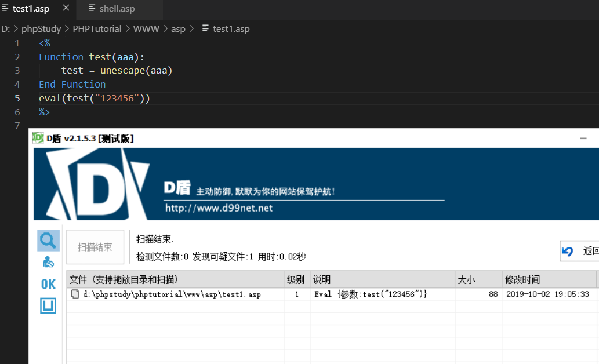Select PHPTutorial in the breadcrumb path
599x364 pixels.
97,28
